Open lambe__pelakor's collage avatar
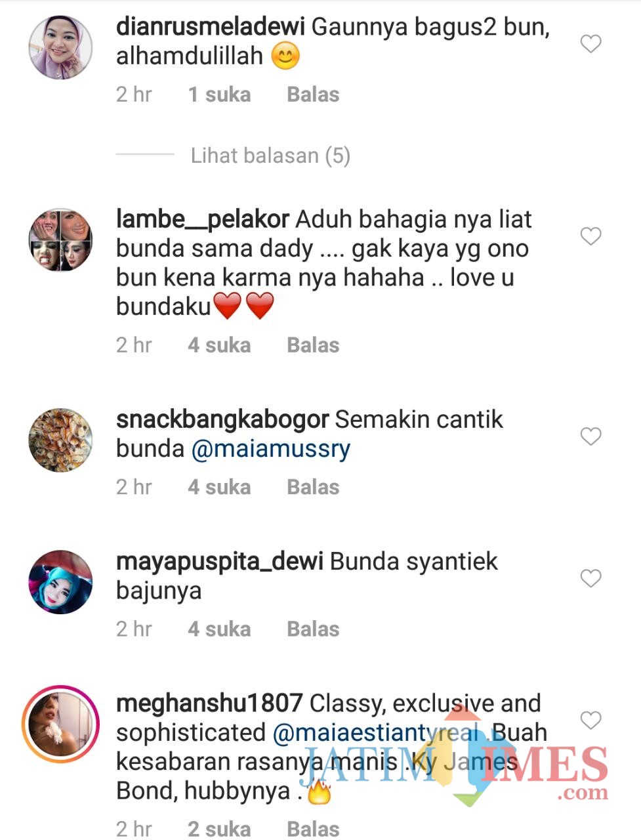Viewport: 641px width, 840px height. coord(60,240)
